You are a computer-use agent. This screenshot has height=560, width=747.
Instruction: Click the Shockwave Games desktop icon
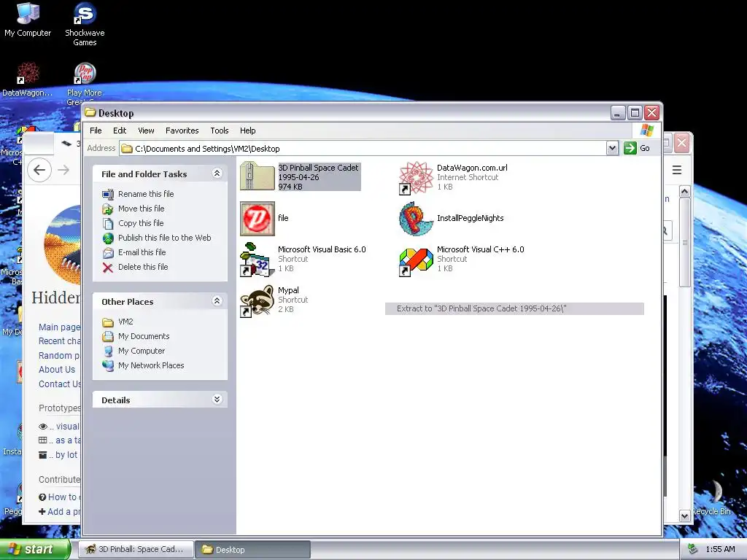tap(85, 13)
